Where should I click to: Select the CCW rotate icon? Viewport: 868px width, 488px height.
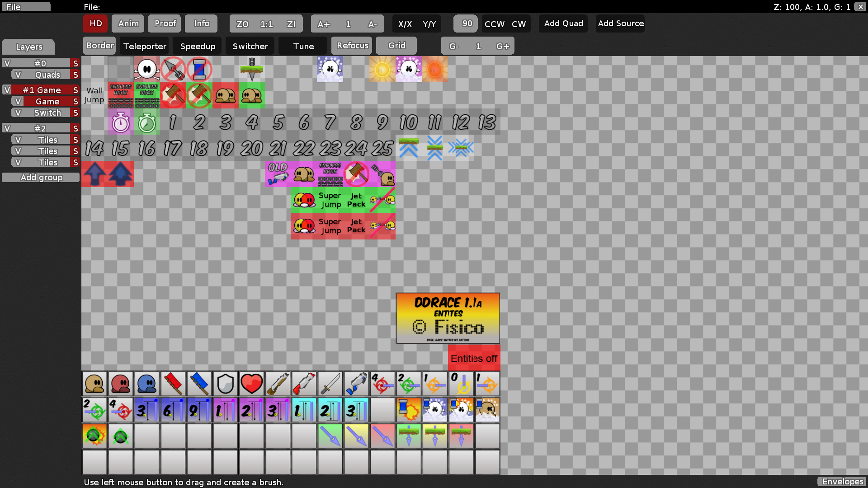[494, 24]
